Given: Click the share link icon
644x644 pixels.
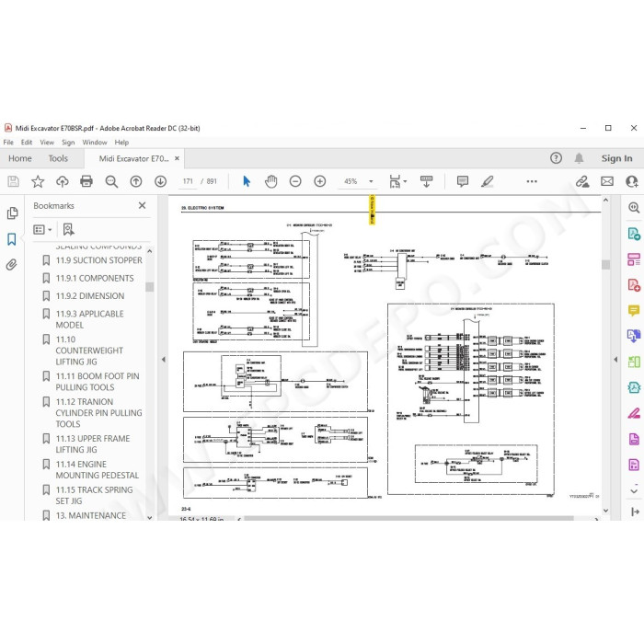Looking at the screenshot, I should pyautogui.click(x=582, y=181).
